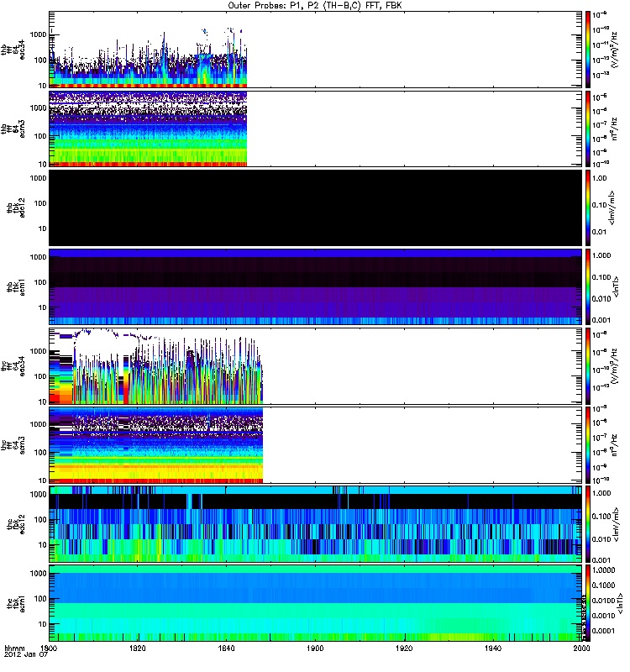
Task: Click the '1840' time axis label
Action: click(226, 648)
